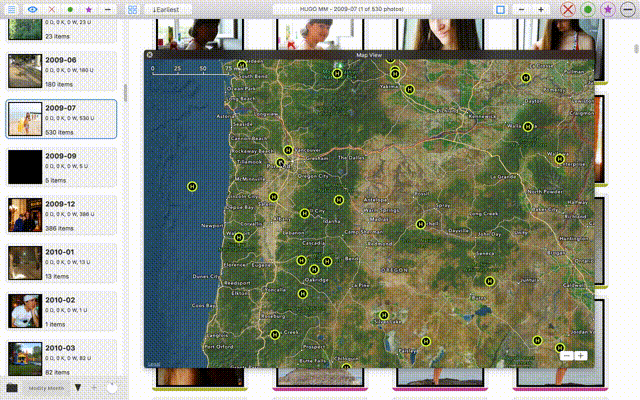Toggle the list view icon in toolbar

point(11,9)
